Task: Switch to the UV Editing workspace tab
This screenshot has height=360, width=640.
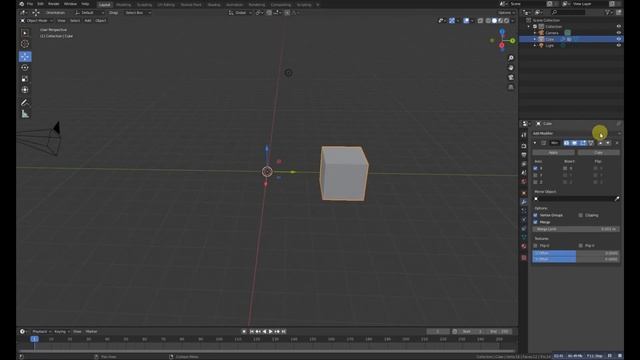Action: pos(166,5)
